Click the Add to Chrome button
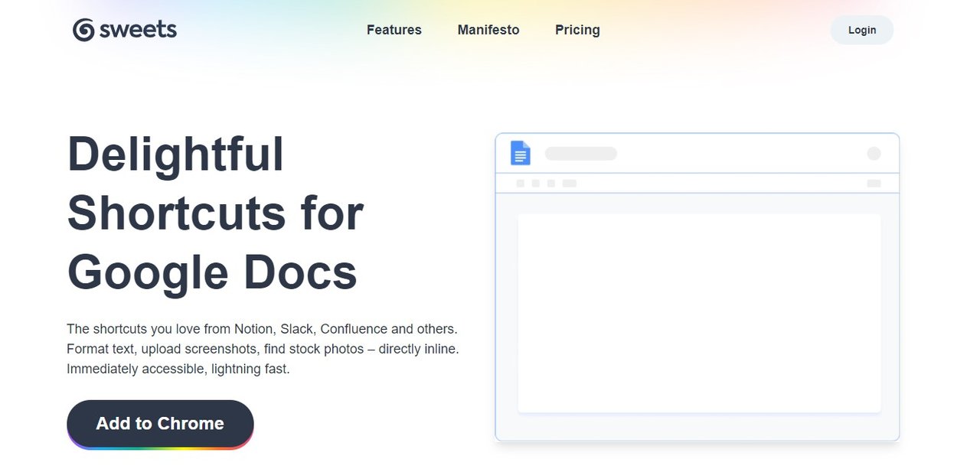Viewport: 980px width, 469px height. (160, 424)
